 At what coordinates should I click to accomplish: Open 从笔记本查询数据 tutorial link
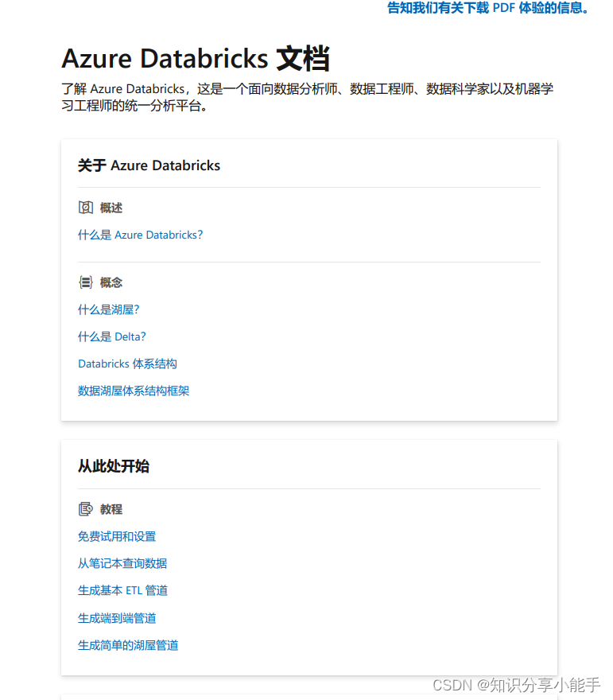point(122,563)
